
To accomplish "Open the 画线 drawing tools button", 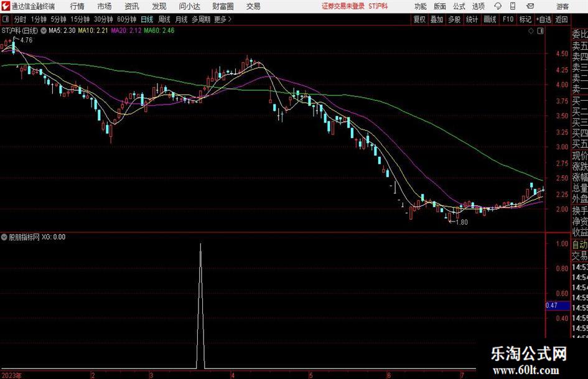I will click(x=490, y=19).
